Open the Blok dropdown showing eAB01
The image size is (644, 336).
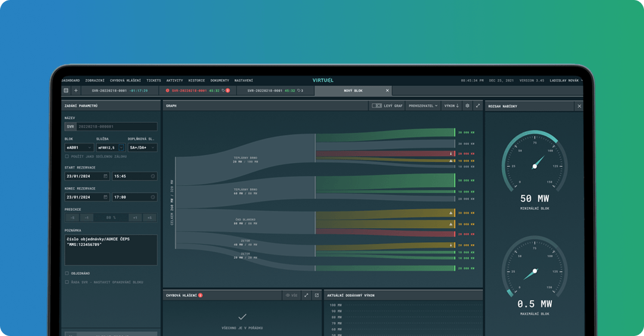point(79,148)
